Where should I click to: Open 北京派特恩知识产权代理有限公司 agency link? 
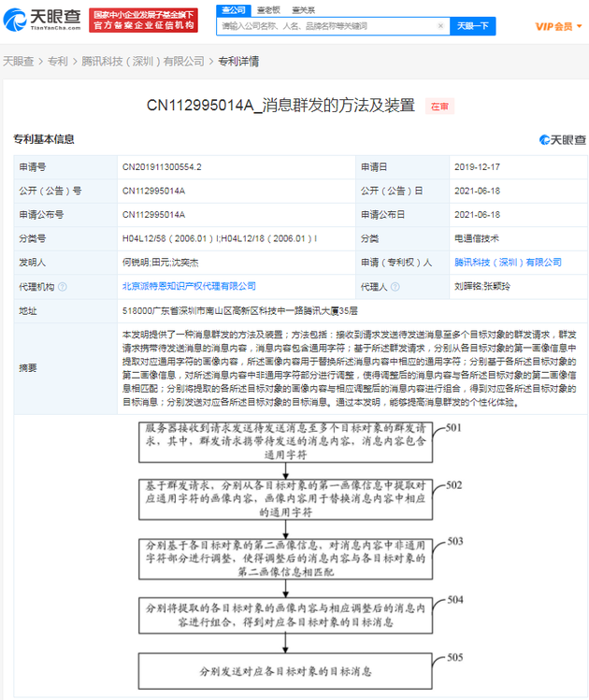pos(189,286)
